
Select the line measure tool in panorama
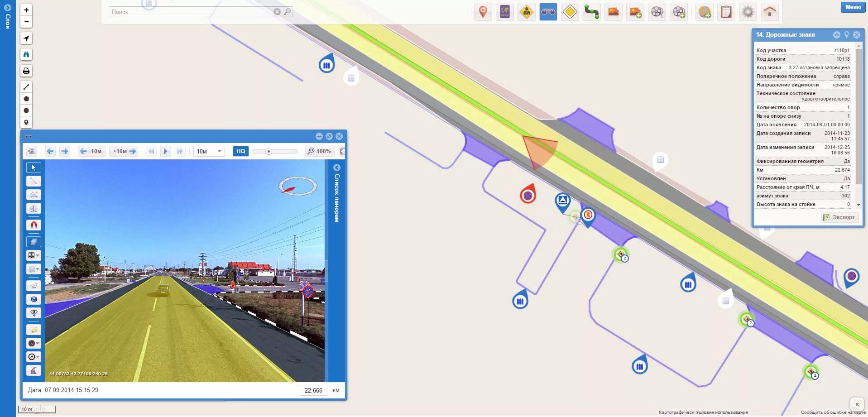[x=34, y=181]
